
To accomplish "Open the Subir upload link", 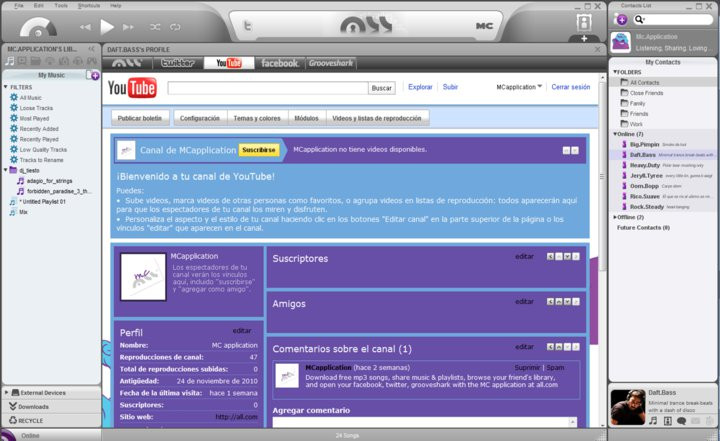I will tap(450, 87).
